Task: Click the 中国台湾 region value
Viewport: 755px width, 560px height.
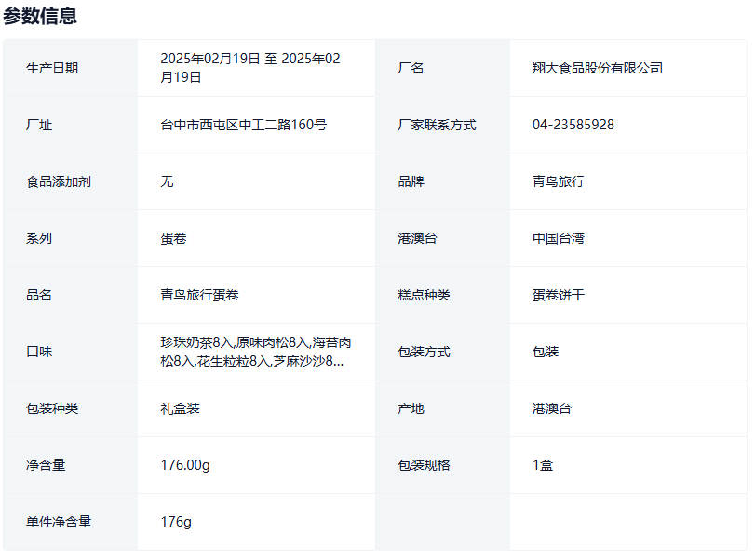Action: click(558, 238)
